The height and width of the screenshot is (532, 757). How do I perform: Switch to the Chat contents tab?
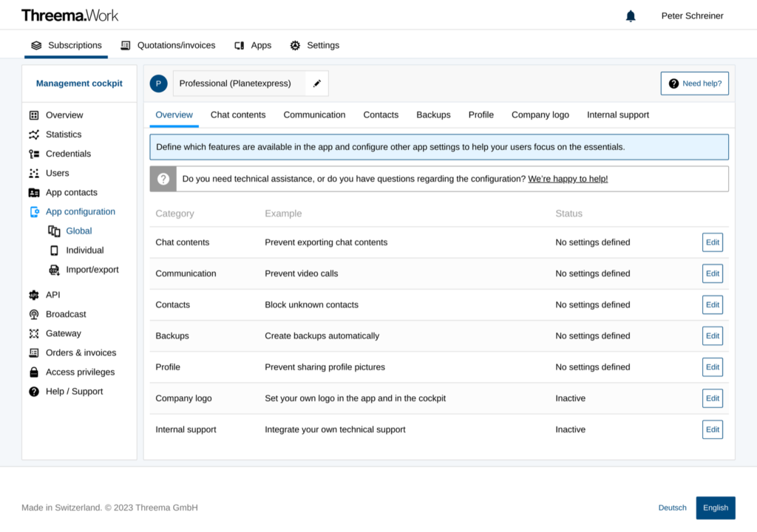[238, 115]
